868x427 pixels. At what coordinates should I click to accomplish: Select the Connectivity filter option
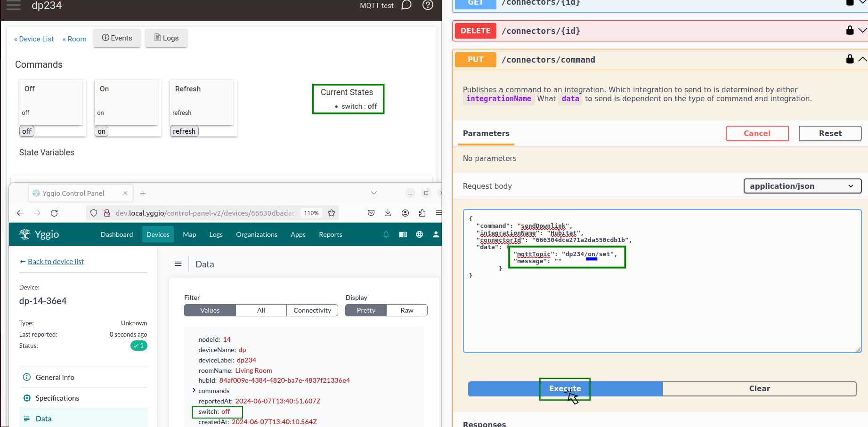[x=312, y=310]
